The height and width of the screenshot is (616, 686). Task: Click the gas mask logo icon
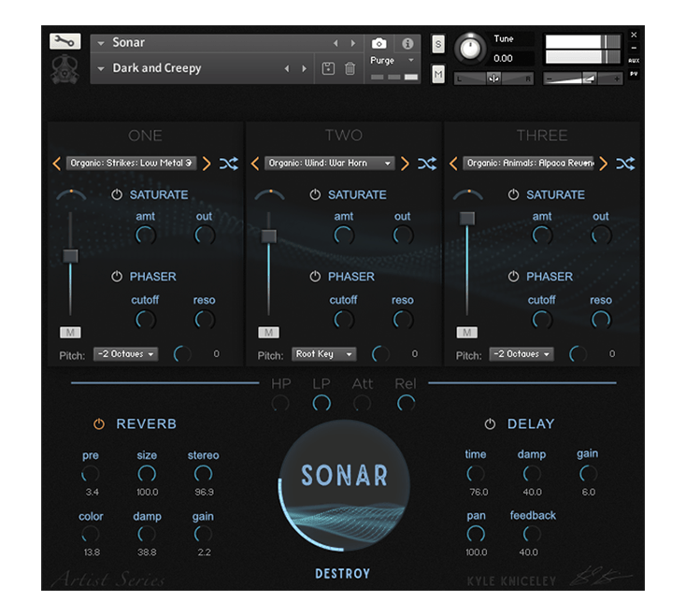64,69
